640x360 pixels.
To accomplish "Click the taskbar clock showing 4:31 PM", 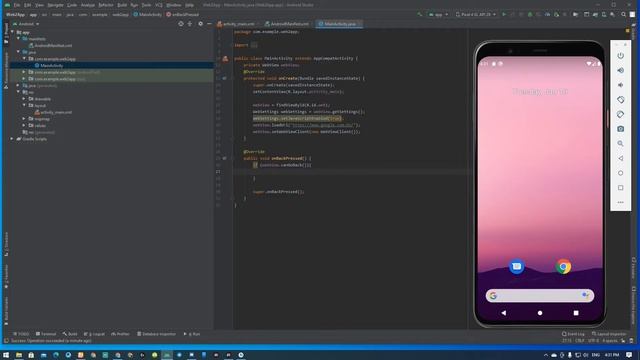I will point(611,355).
